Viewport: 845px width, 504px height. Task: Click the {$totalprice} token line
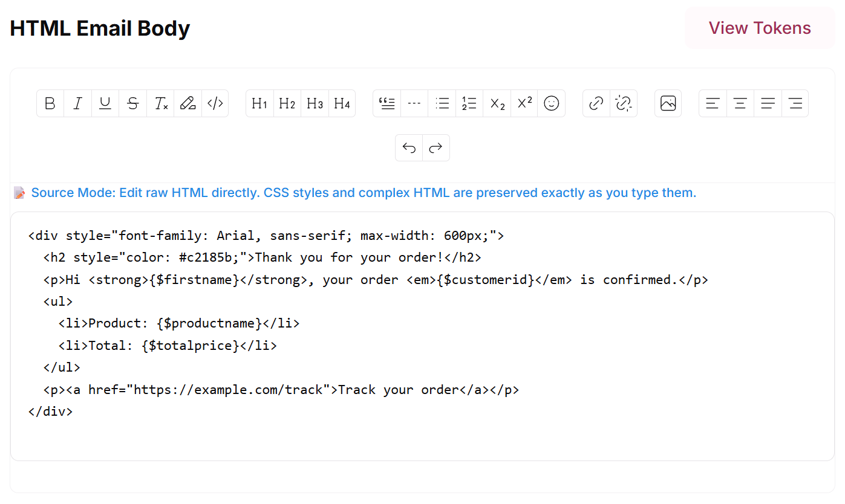pos(168,346)
